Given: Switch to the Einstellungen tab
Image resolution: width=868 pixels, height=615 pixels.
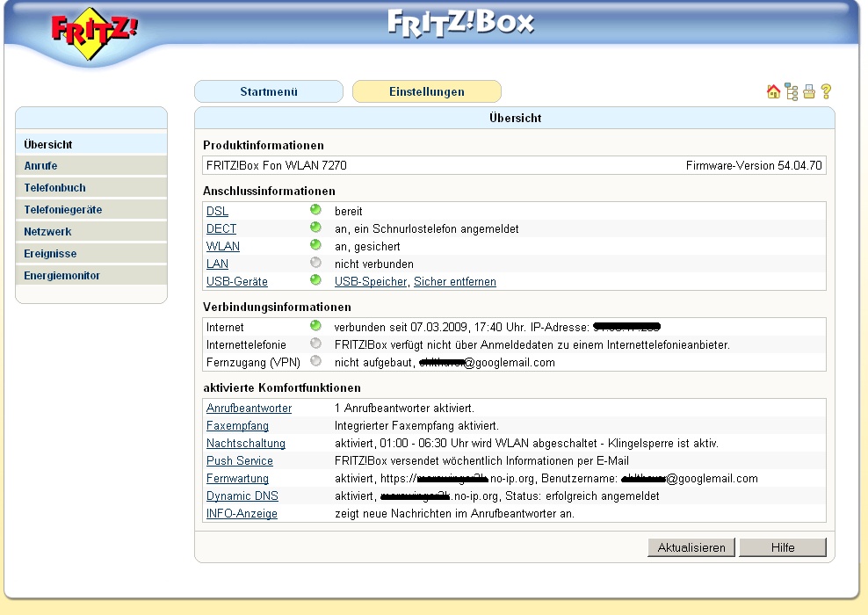Looking at the screenshot, I should pyautogui.click(x=427, y=91).
